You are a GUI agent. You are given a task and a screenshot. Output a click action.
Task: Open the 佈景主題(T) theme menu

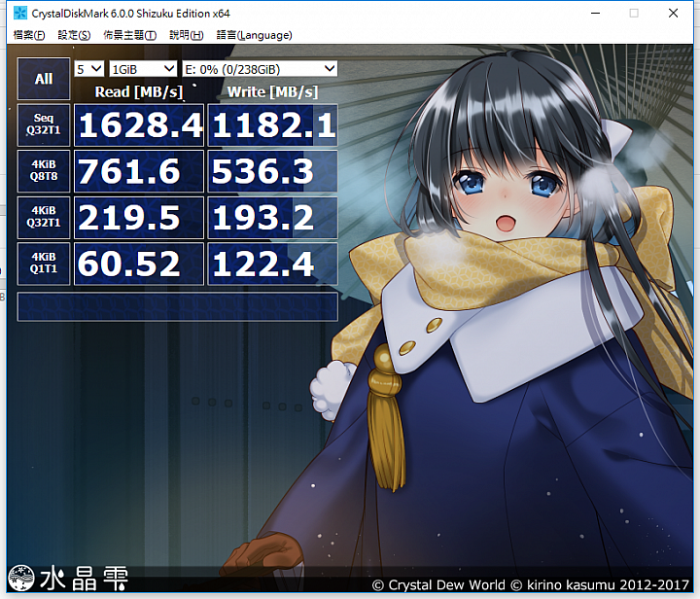pos(130,35)
